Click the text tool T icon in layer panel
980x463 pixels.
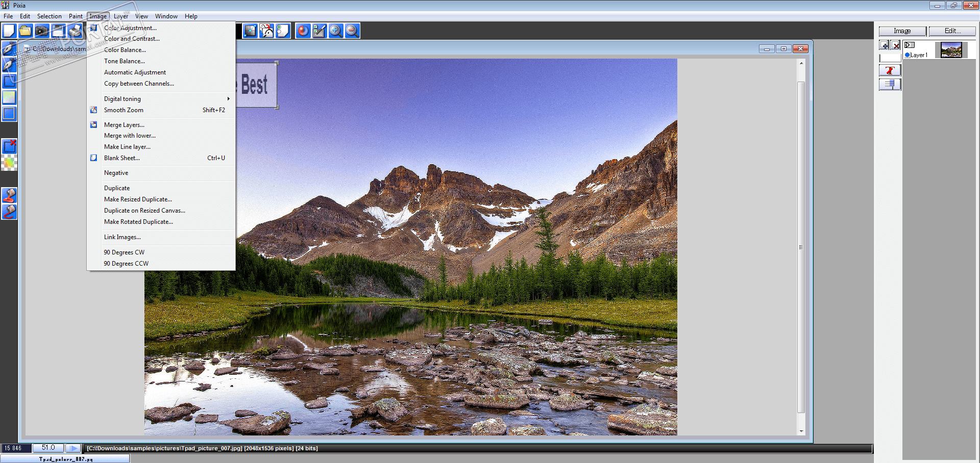click(890, 70)
